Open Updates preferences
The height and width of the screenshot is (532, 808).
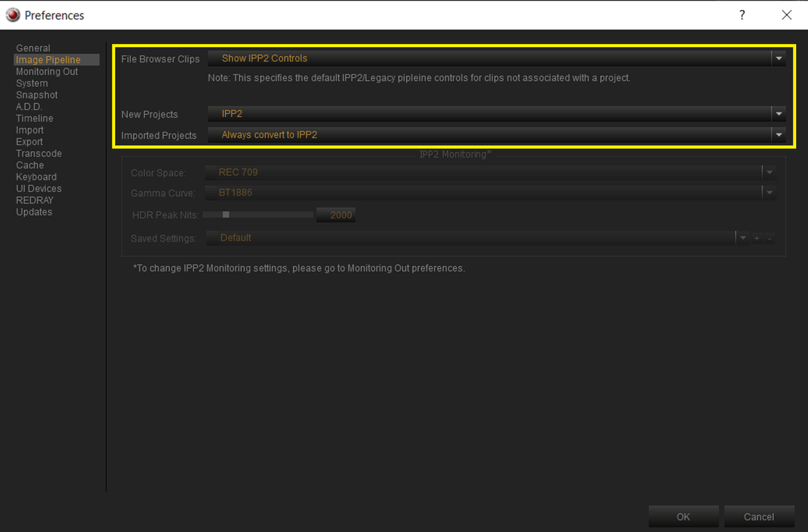[34, 212]
